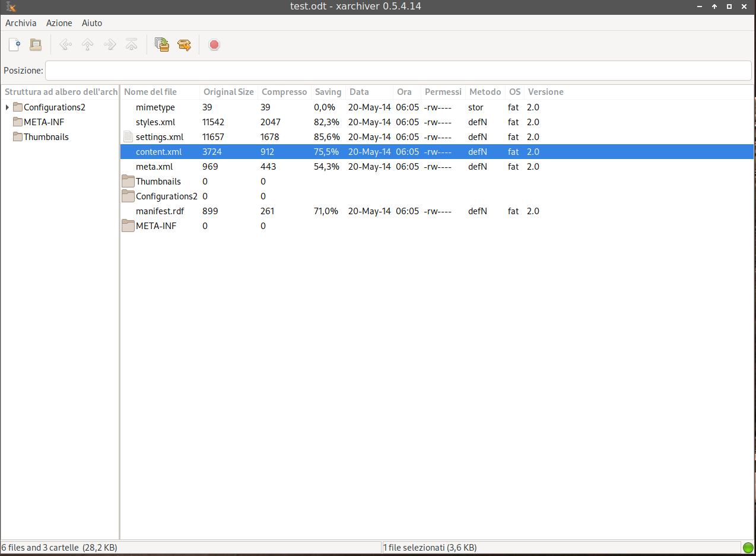
Task: Click the Extract files toolbar icon
Action: (184, 45)
